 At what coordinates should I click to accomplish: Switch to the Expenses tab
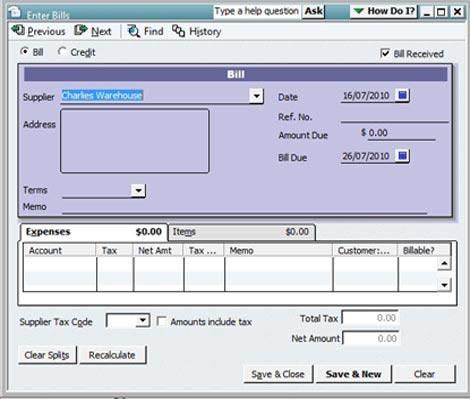(x=94, y=232)
